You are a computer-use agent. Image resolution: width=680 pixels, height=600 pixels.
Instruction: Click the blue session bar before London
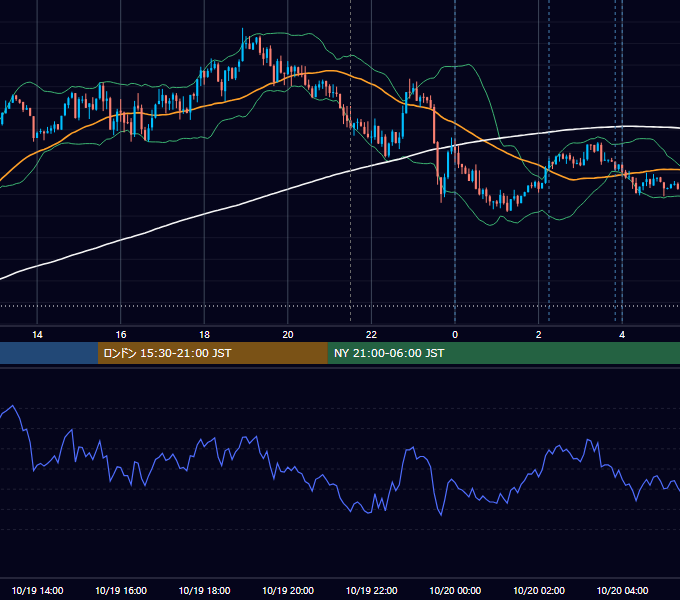pyautogui.click(x=49, y=353)
